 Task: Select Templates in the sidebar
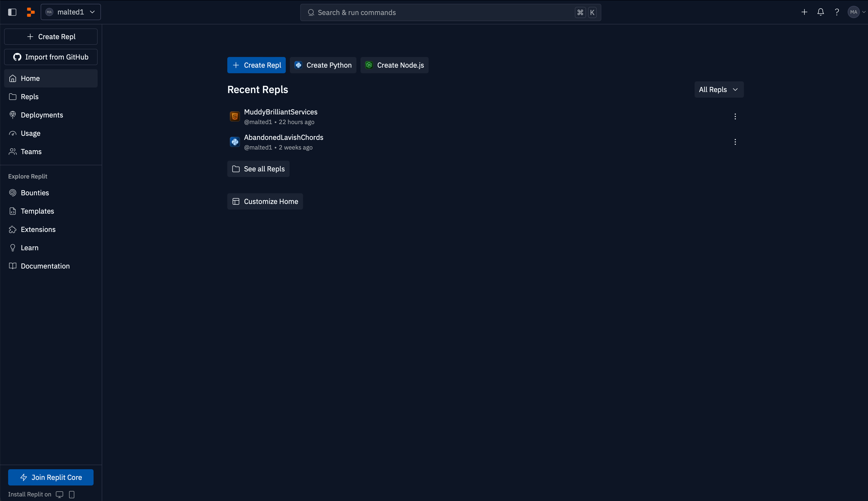(37, 211)
